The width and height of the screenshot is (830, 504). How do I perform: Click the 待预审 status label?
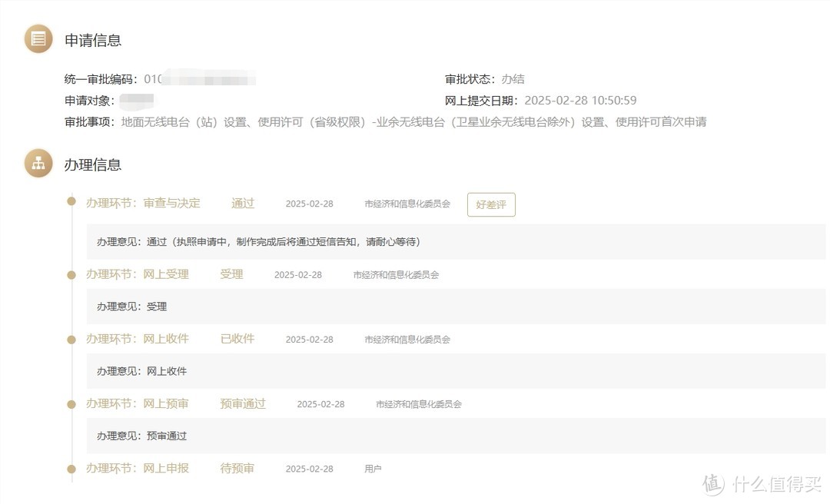click(x=237, y=468)
